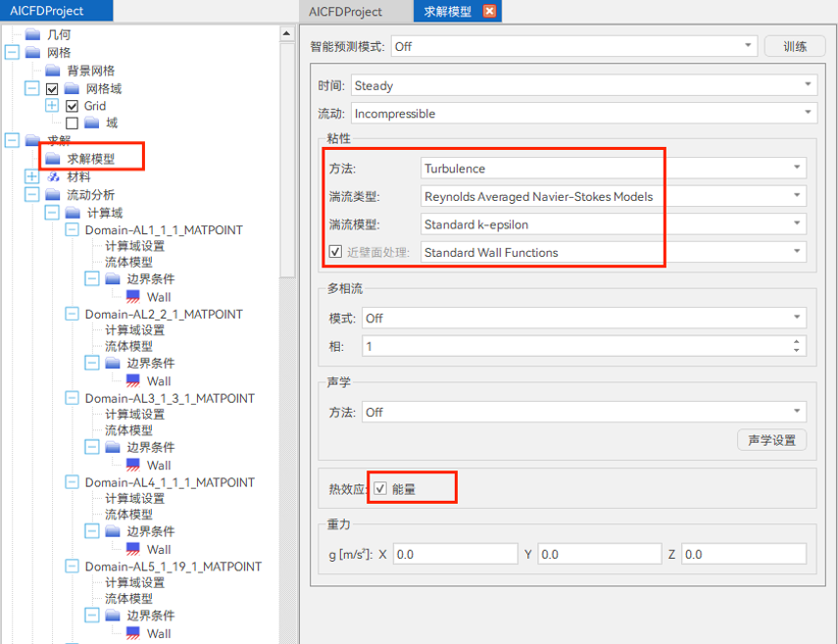Screen dimensions: 838x644
Task: Open the 湍流模型 Standard k-epsilon dropdown
Action: coord(613,223)
